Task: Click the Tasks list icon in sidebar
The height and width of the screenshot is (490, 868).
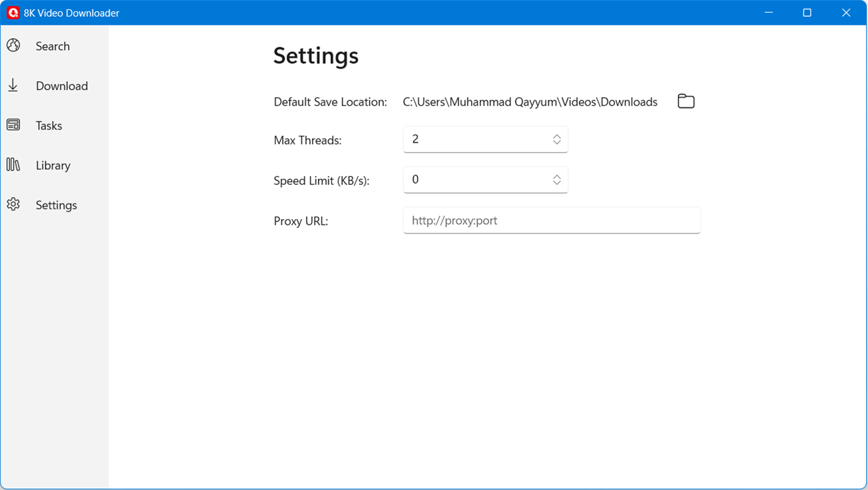Action: (x=13, y=125)
